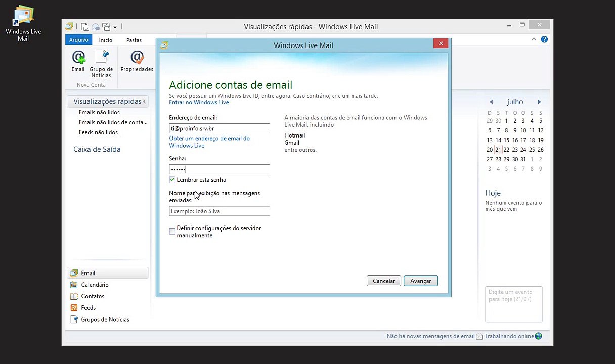Click the Avançar button
The image size is (615, 364).
click(421, 281)
